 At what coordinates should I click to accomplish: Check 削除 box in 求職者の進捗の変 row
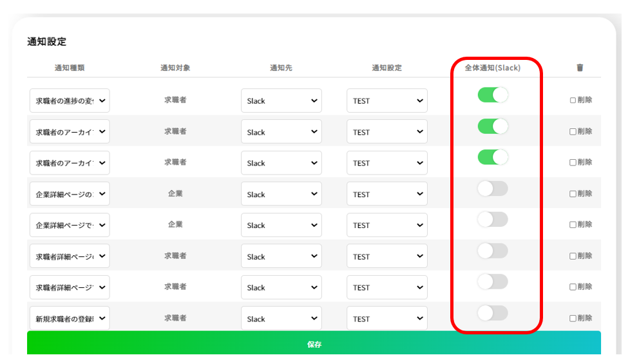point(573,101)
